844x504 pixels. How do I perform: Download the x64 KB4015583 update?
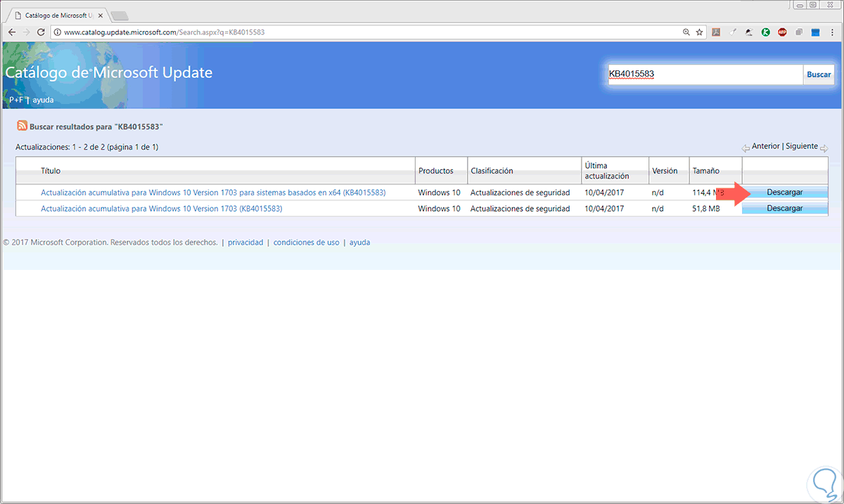click(x=785, y=192)
